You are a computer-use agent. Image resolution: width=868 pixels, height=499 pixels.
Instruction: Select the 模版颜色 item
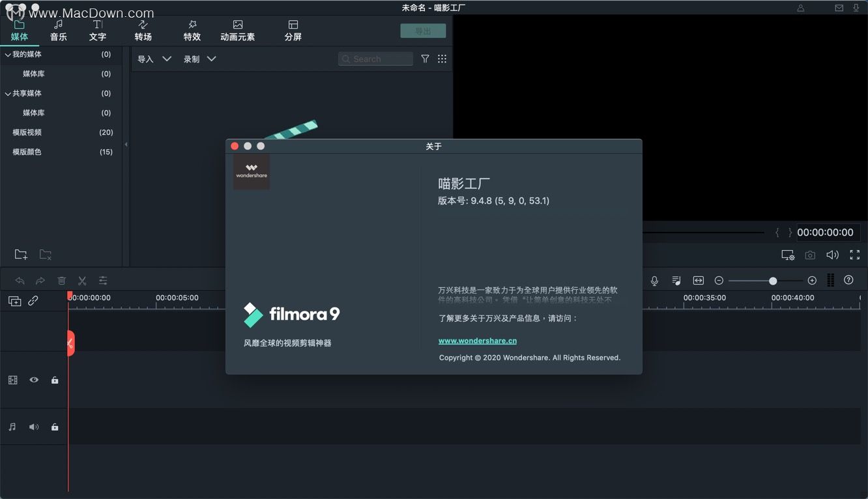27,152
